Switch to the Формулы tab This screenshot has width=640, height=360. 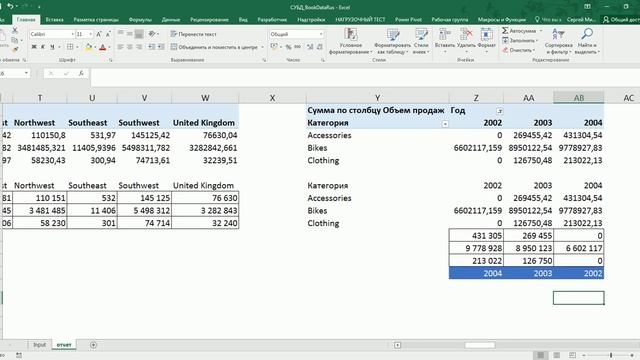(140, 20)
